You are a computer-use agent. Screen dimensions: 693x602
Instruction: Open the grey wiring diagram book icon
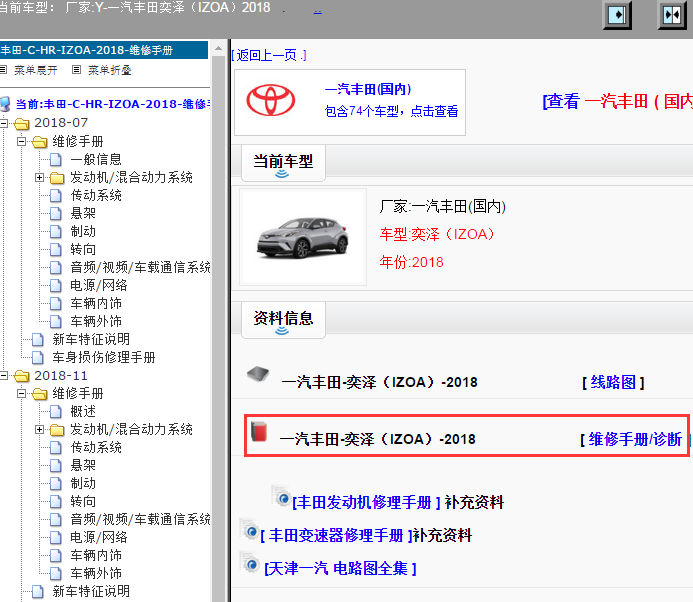[258, 374]
